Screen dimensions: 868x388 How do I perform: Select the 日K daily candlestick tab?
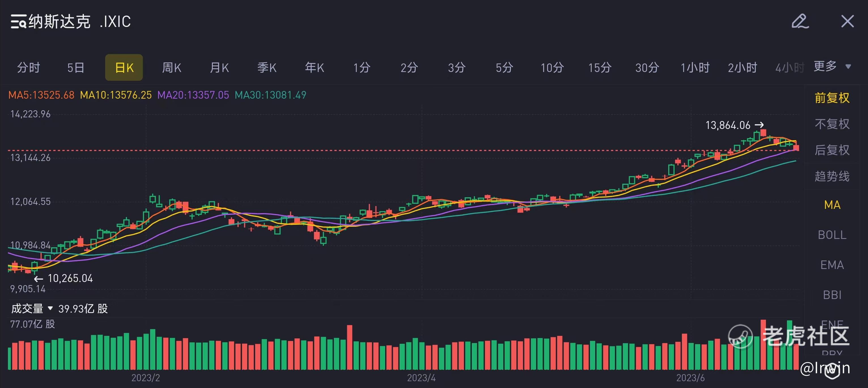(x=124, y=67)
